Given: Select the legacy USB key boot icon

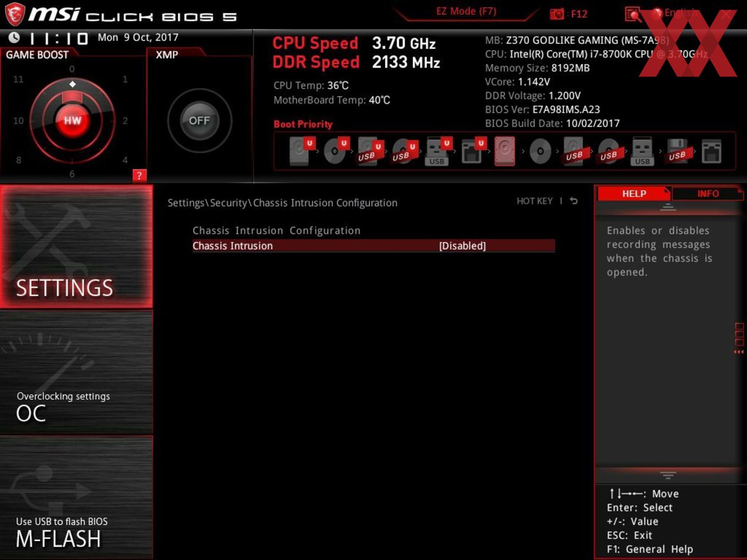Looking at the screenshot, I should click(642, 151).
